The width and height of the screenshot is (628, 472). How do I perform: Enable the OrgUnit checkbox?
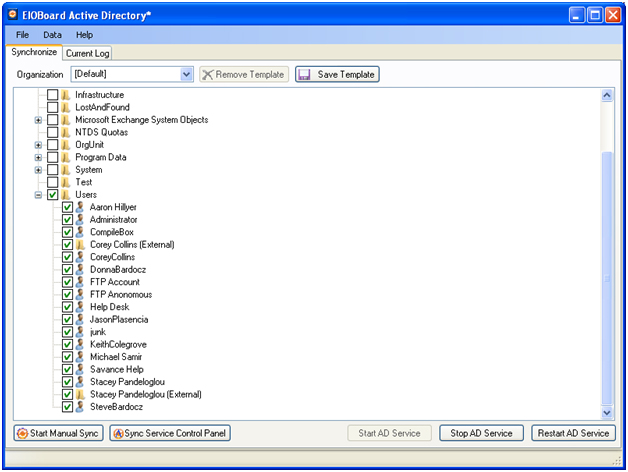pyautogui.click(x=52, y=145)
